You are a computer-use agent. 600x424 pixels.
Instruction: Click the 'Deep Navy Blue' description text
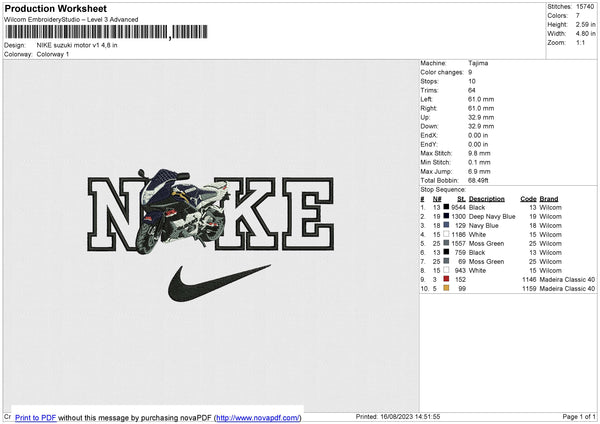pos(492,216)
